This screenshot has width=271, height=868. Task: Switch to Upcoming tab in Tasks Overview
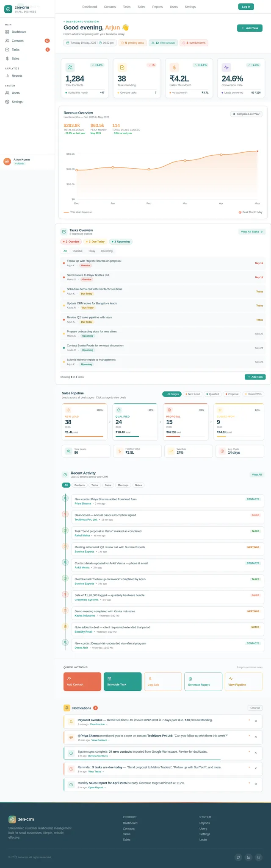coord(107,251)
